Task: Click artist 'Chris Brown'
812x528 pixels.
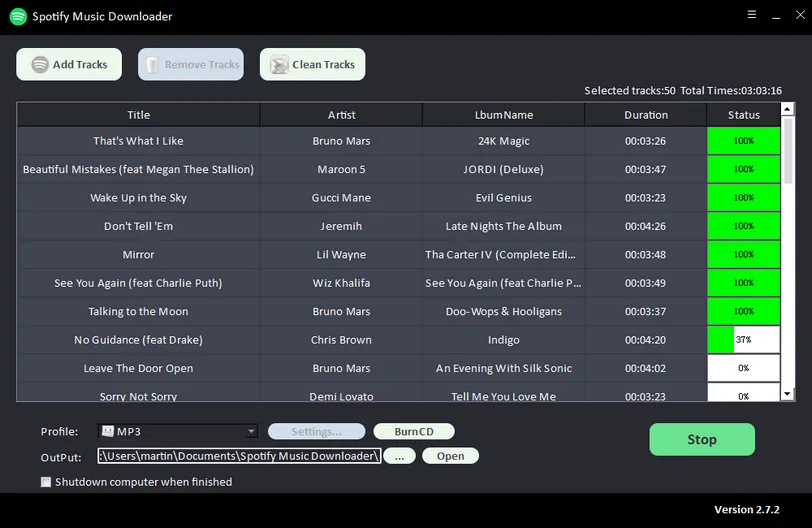Action: click(x=341, y=340)
